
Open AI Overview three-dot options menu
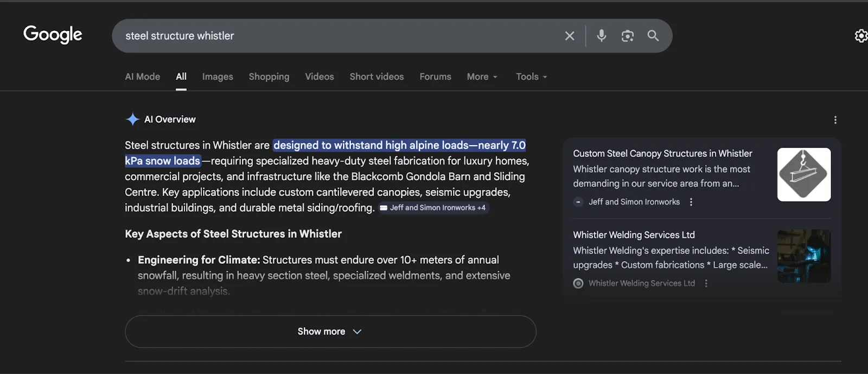click(x=835, y=120)
